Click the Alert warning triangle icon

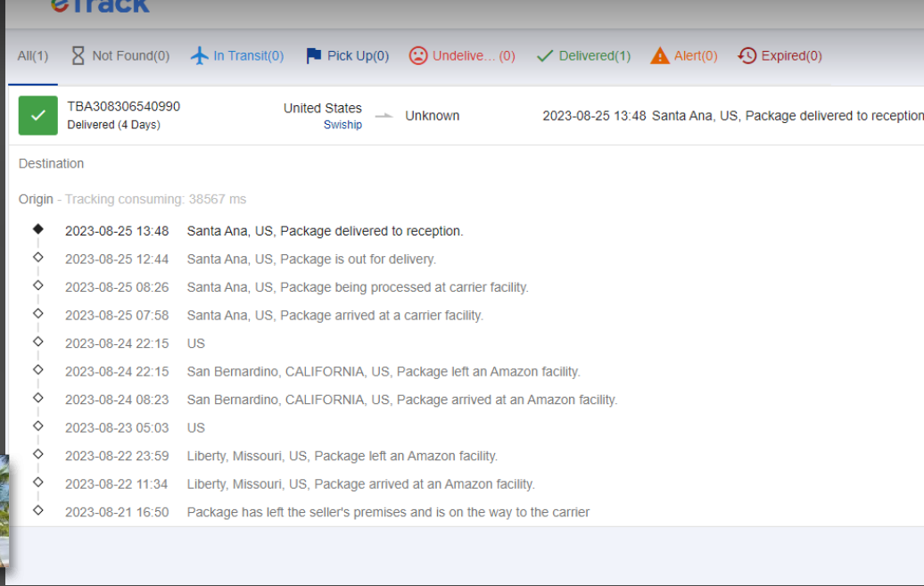(x=659, y=56)
